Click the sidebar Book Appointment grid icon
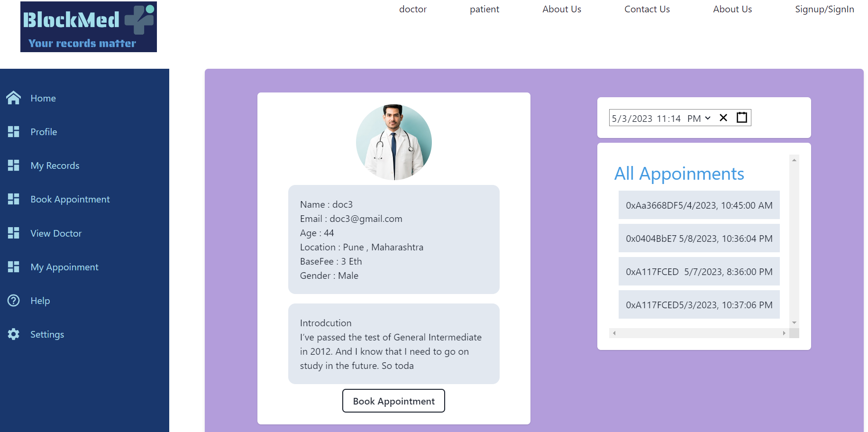Screen dimensions: 868x432 pos(13,199)
